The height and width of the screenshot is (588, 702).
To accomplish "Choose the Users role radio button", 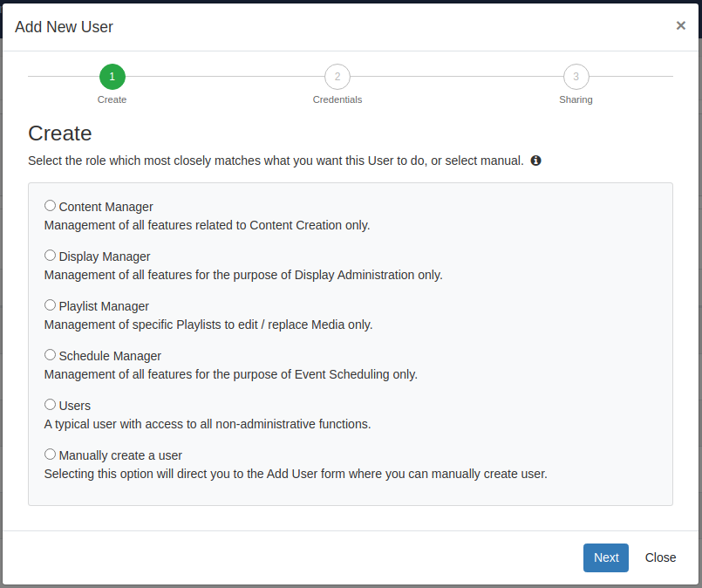I will 50,405.
